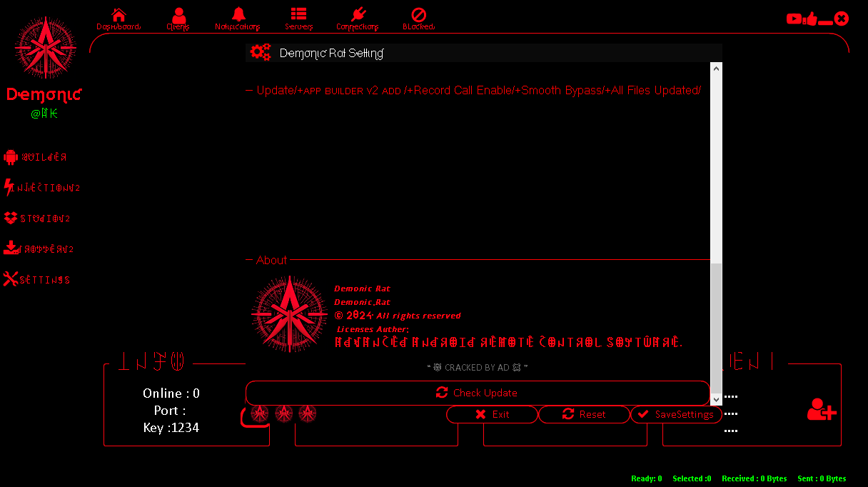The width and height of the screenshot is (868, 487).
Task: Click the Servers icon in top bar
Action: [x=298, y=13]
